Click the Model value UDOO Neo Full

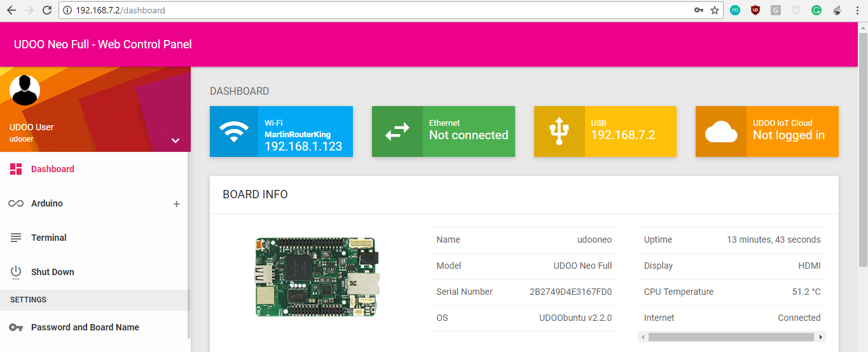(x=582, y=266)
